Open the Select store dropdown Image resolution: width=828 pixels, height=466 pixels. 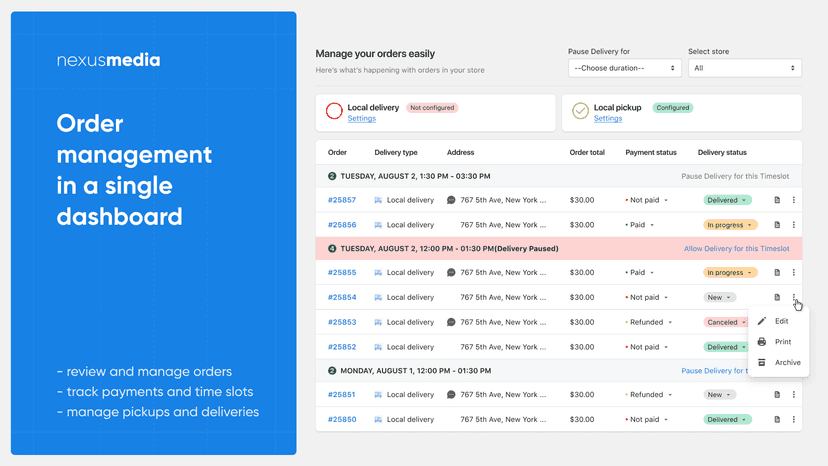745,68
